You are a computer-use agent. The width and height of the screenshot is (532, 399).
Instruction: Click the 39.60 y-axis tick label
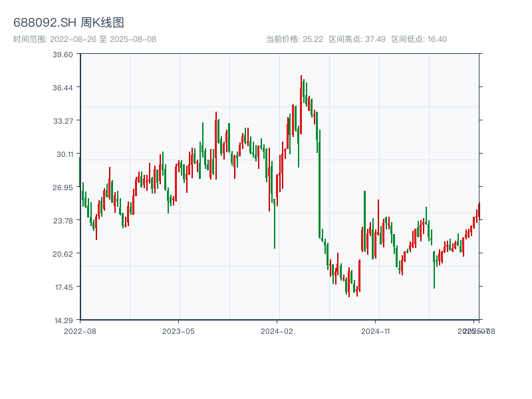point(63,55)
